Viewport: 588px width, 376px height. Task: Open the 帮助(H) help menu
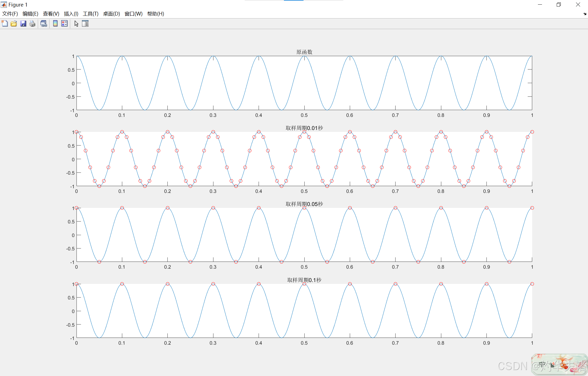coord(155,14)
